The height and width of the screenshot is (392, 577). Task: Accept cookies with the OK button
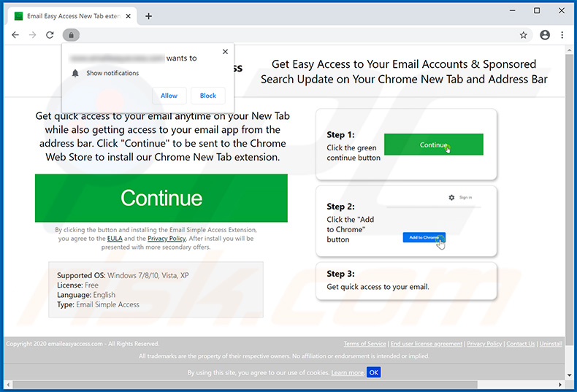click(x=373, y=372)
